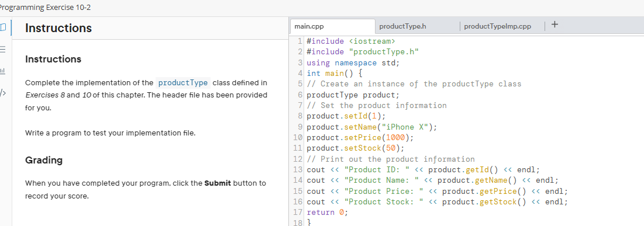Image resolution: width=644 pixels, height=226 pixels.
Task: Click the Programming Exercise 10-2 title
Action: point(46,8)
